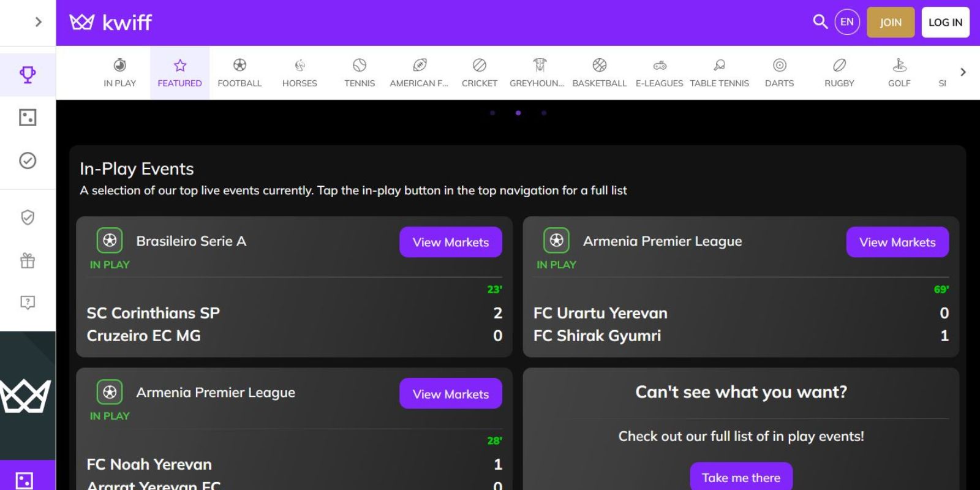Click the LOG IN button
Image resolution: width=980 pixels, height=490 pixels.
(945, 22)
